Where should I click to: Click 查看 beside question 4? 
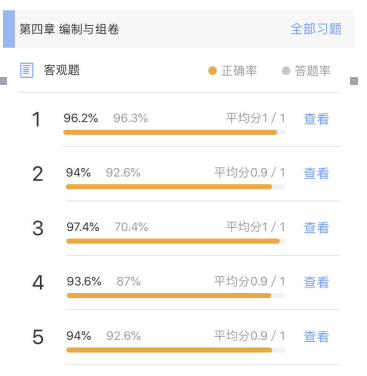click(316, 282)
